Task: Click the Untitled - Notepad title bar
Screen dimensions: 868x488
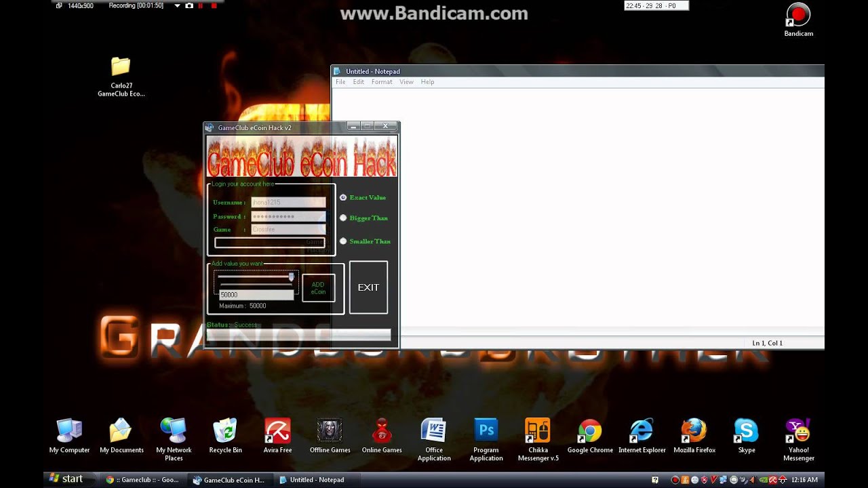Action: coord(578,71)
